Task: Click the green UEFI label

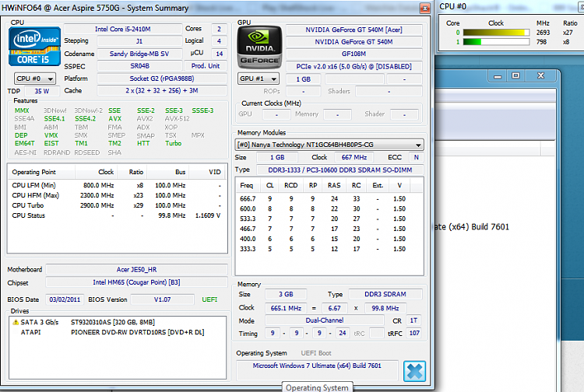Action: [209, 299]
